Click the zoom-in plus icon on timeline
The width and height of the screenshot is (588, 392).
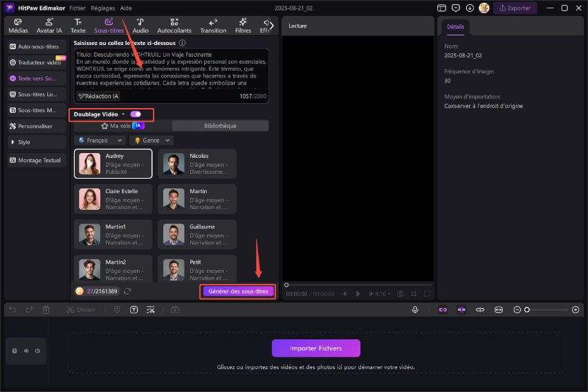click(576, 310)
